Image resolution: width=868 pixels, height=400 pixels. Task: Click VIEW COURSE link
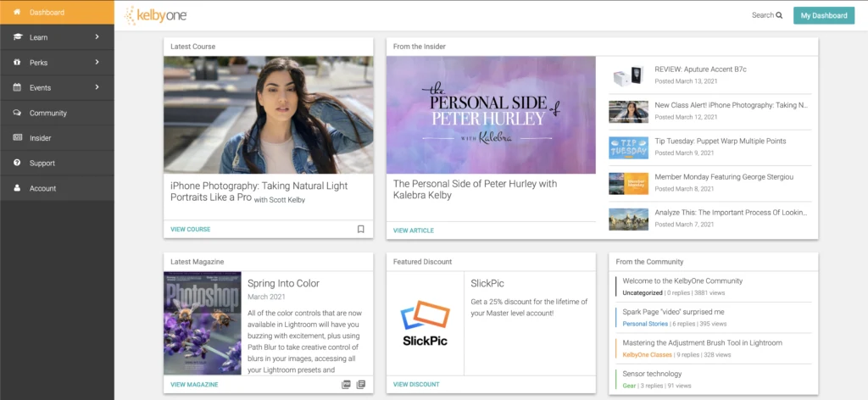pos(191,229)
